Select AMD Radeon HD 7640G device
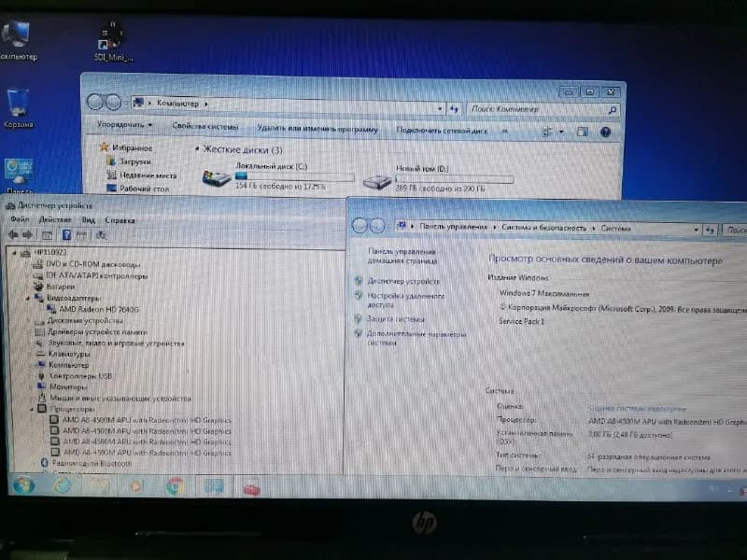The image size is (747, 560). click(x=99, y=310)
